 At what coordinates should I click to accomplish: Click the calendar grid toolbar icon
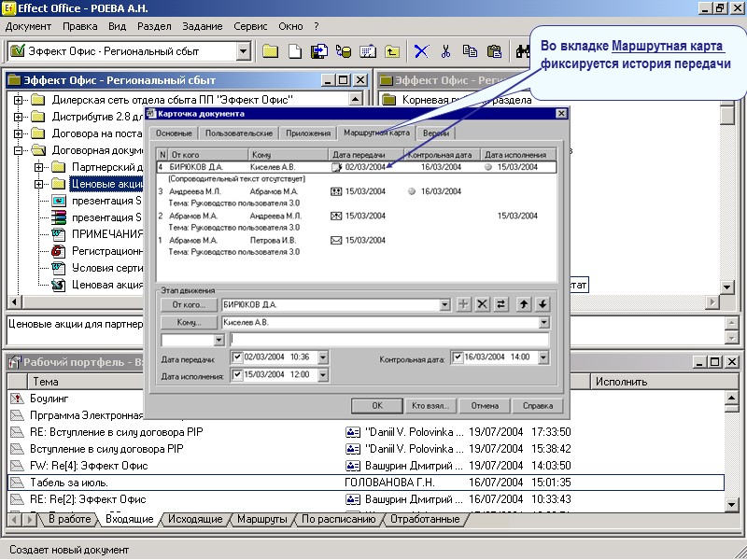pyautogui.click(x=368, y=51)
